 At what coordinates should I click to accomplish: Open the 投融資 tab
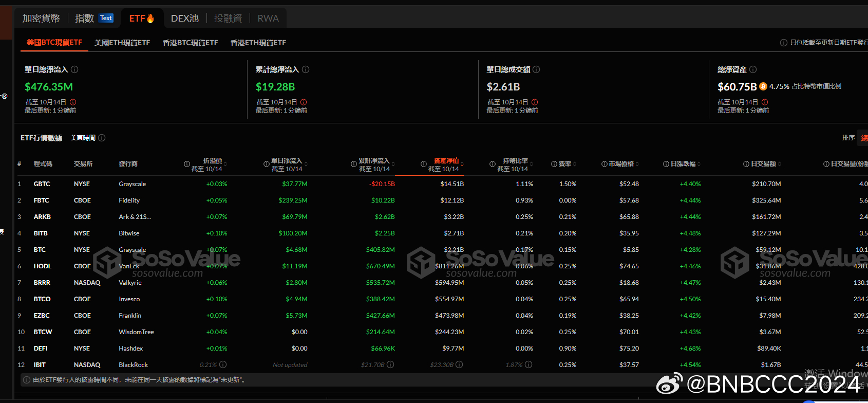228,19
